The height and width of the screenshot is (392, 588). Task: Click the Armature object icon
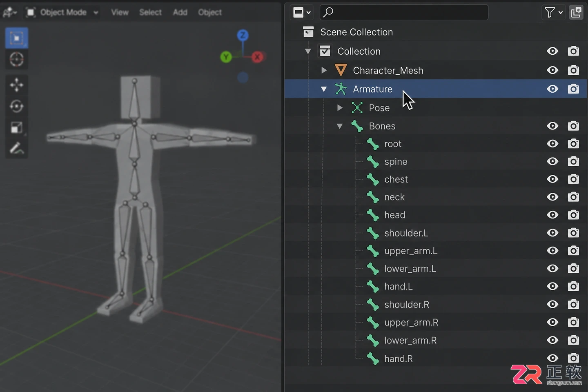[x=341, y=89]
